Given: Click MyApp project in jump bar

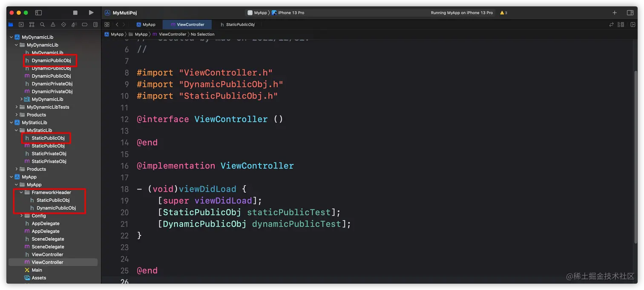Looking at the screenshot, I should (x=114, y=34).
